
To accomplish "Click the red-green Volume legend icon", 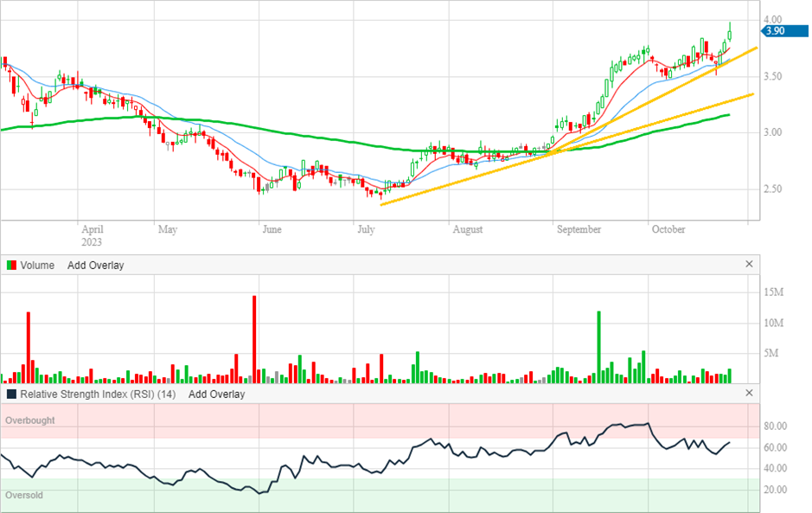I will [x=11, y=266].
